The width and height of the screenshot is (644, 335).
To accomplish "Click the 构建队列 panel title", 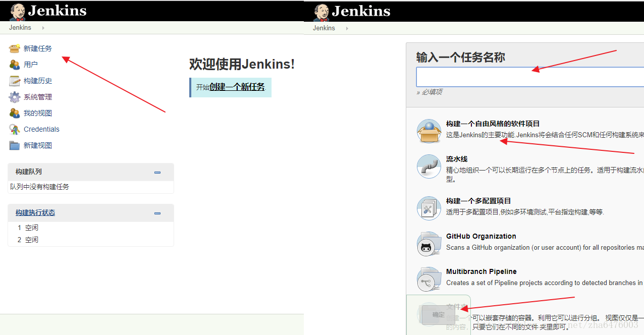I will [29, 172].
